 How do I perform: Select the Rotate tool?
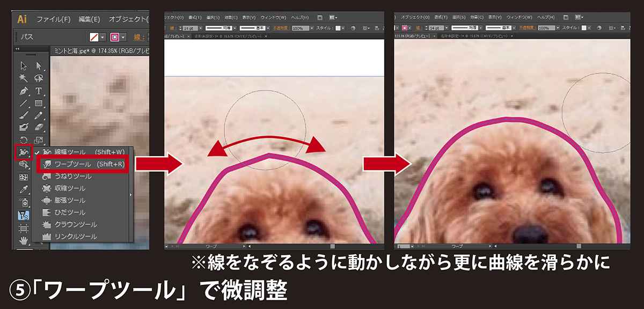coord(24,140)
